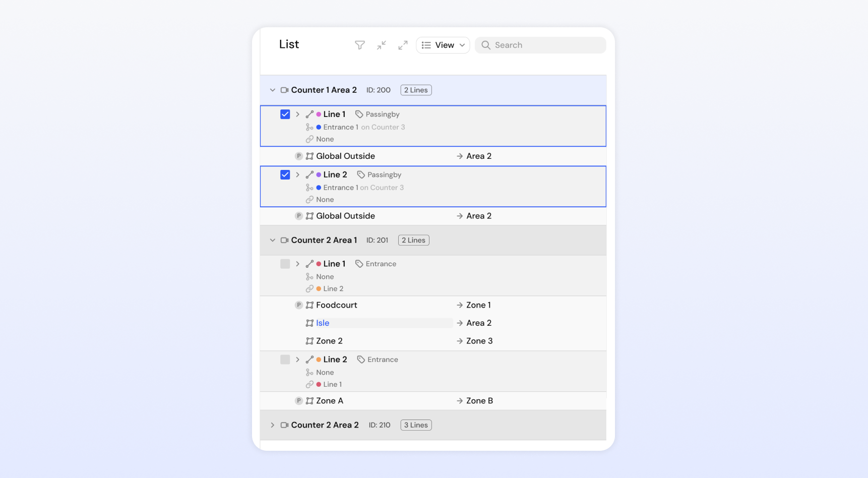Image resolution: width=868 pixels, height=478 pixels.
Task: Click the pink color dot of Line 1
Action: [319, 114]
